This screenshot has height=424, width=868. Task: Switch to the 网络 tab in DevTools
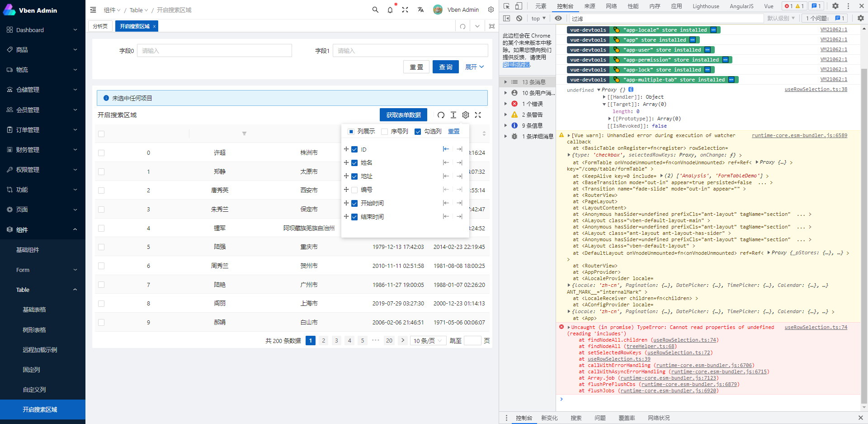(x=611, y=6)
